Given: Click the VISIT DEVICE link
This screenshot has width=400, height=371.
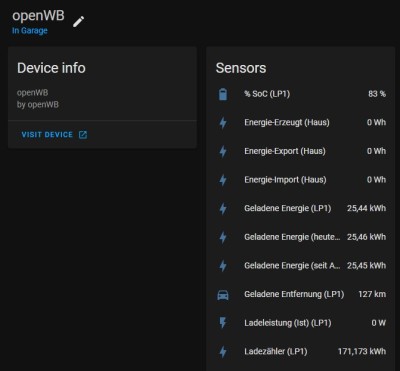Looking at the screenshot, I should click(x=47, y=135).
